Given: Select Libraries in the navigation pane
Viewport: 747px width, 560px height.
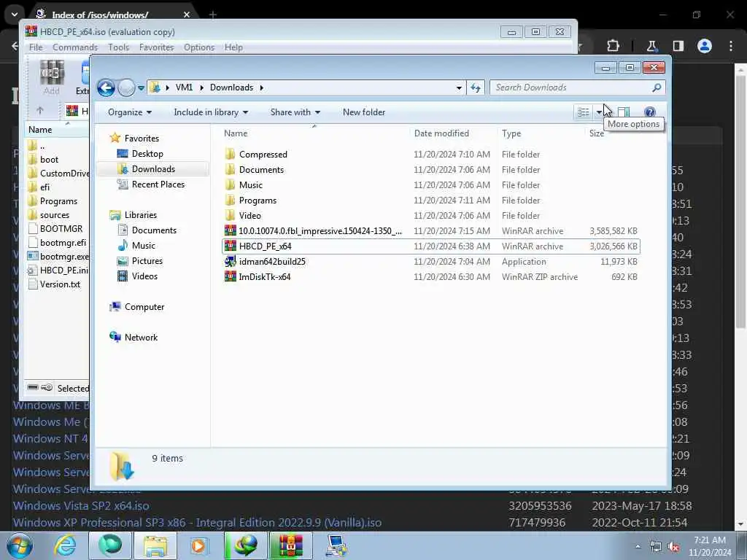Looking at the screenshot, I should coord(141,215).
